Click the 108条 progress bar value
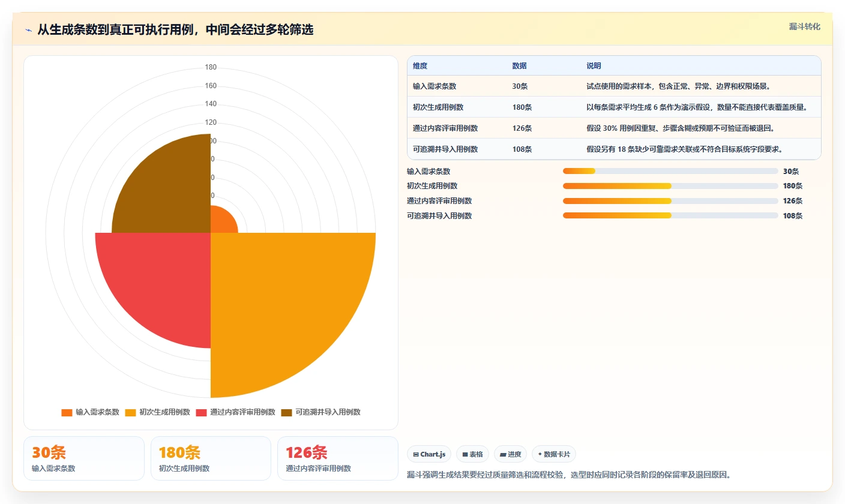Image resolution: width=845 pixels, height=504 pixels. coord(793,216)
